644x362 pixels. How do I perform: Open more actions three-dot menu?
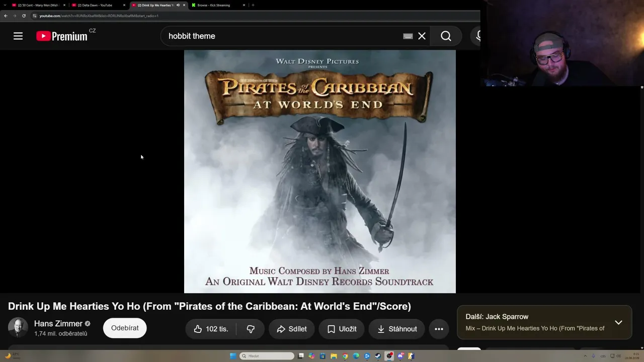(x=439, y=329)
